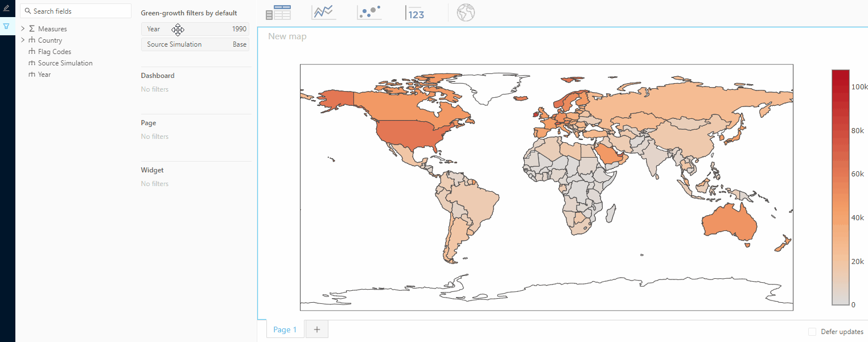
Task: Select the globe map widget icon
Action: coord(466,13)
